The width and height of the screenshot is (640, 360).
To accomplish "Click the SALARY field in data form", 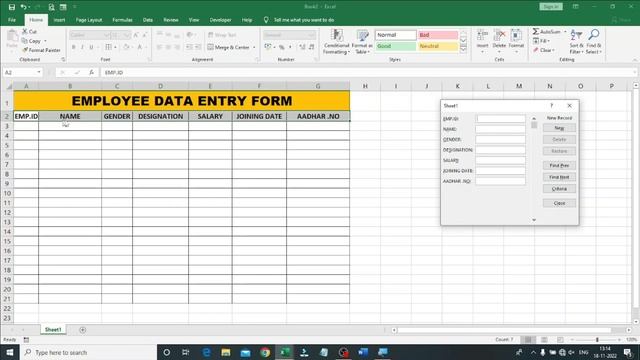I will [501, 160].
